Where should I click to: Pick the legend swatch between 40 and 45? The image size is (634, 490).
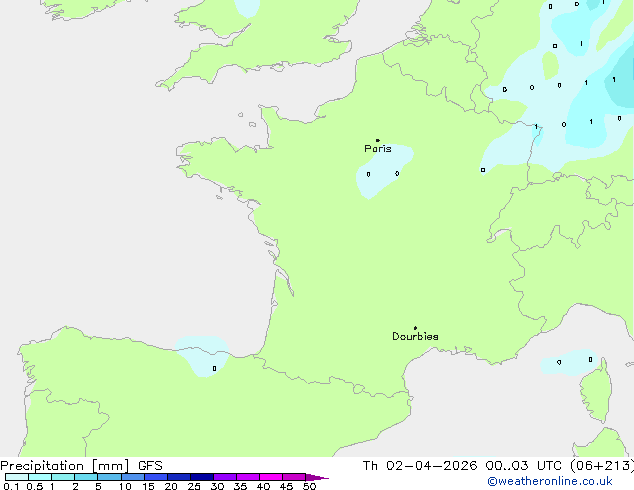coord(271,477)
